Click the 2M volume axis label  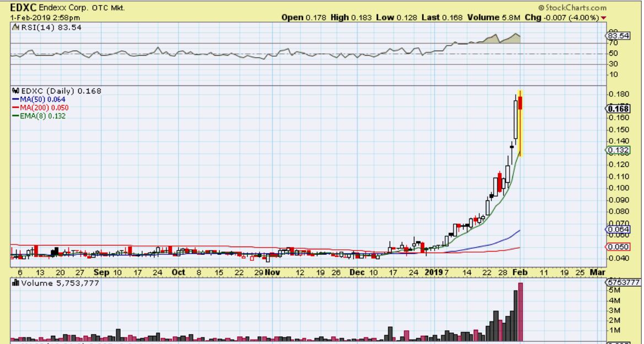pyautogui.click(x=615, y=320)
